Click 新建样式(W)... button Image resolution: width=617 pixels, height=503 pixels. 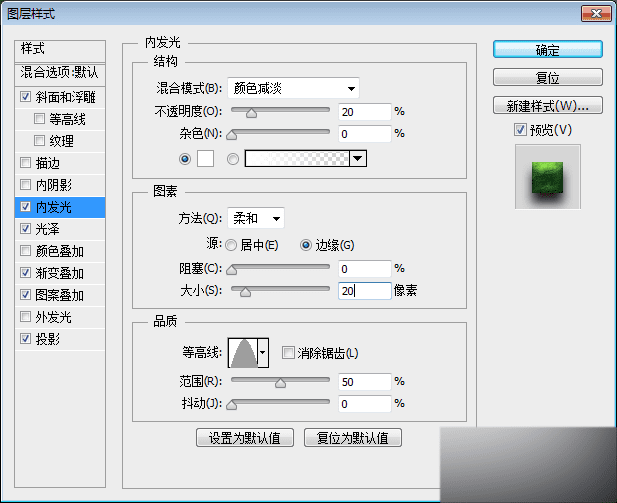click(x=547, y=105)
